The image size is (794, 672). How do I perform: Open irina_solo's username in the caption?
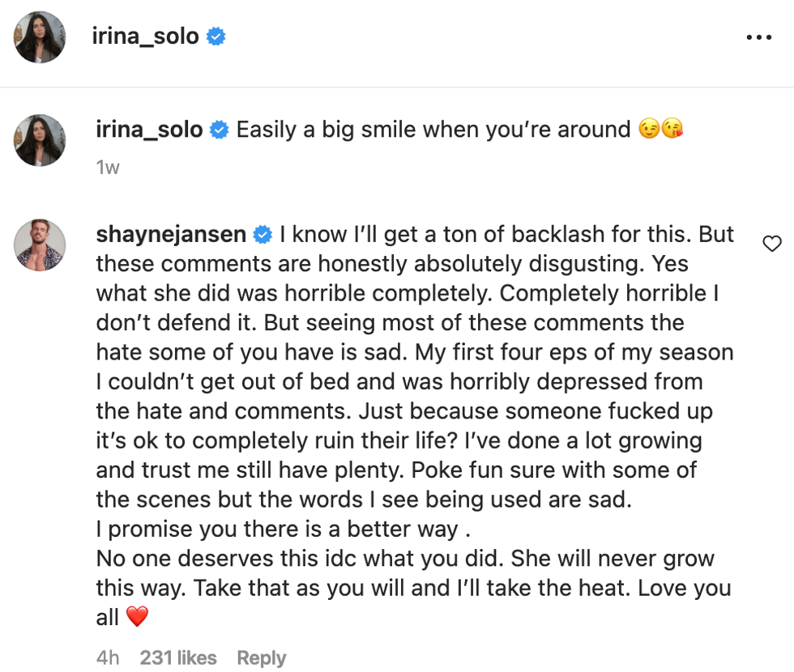coord(151,129)
